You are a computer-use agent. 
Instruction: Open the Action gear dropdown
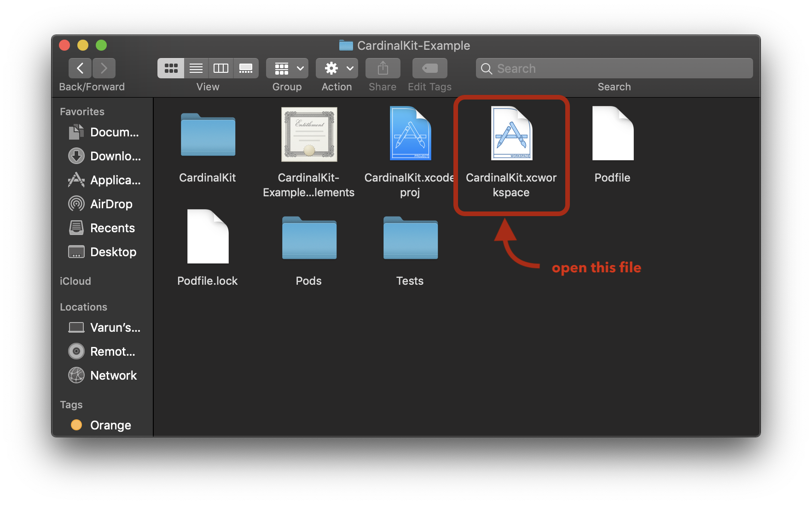tap(337, 68)
